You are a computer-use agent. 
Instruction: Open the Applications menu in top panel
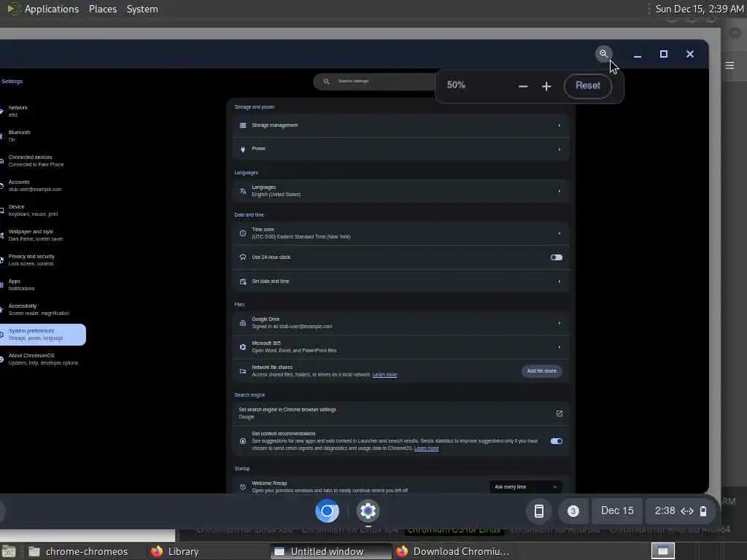coord(52,9)
